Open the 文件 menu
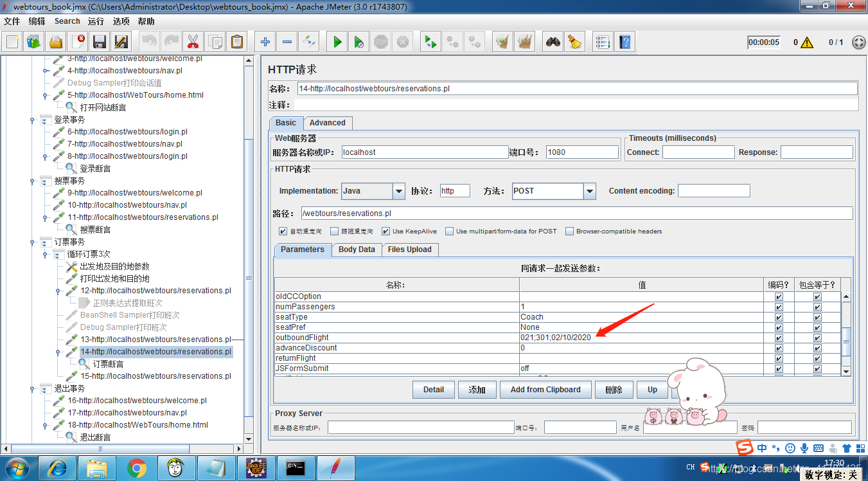 click(x=12, y=21)
